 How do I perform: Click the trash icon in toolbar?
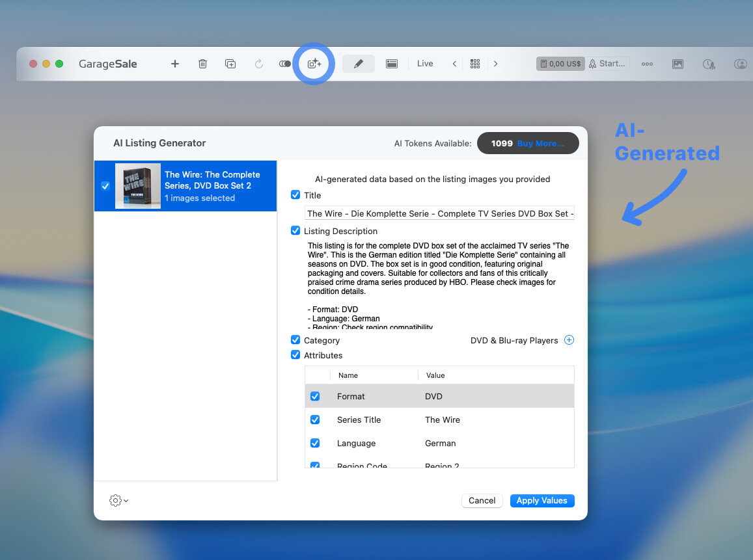click(x=202, y=64)
